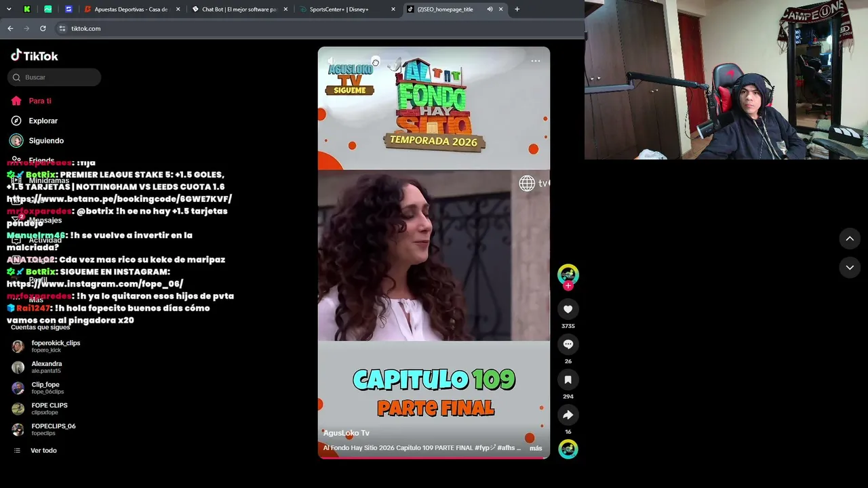This screenshot has height=488, width=868.
Task: Open Minidramas from the sidebar
Action: [x=41, y=181]
